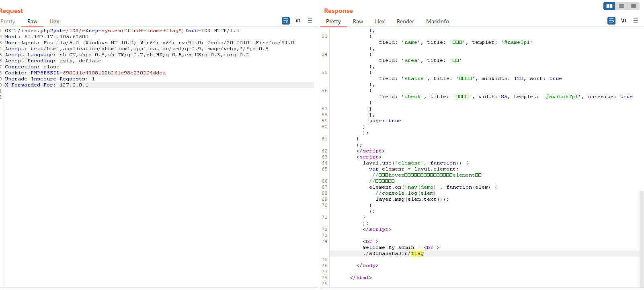Click the GET request line
644x290 pixels.
[x=122, y=31]
